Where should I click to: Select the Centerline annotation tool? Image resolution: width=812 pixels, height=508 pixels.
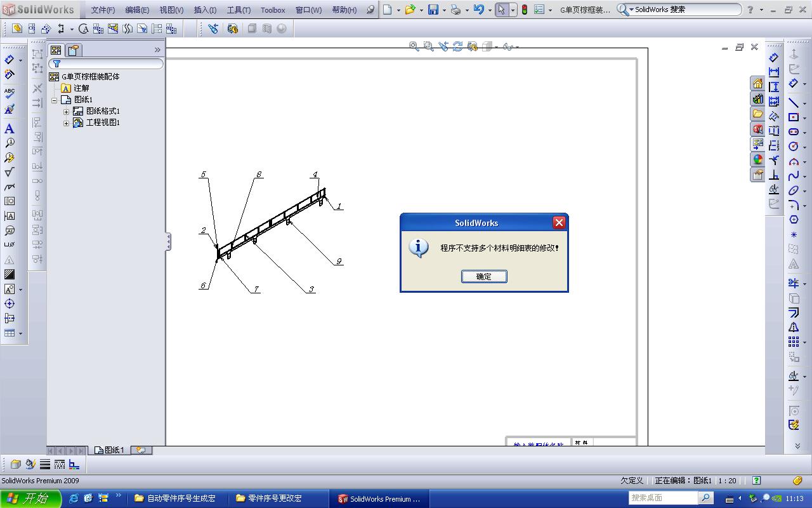click(10, 318)
